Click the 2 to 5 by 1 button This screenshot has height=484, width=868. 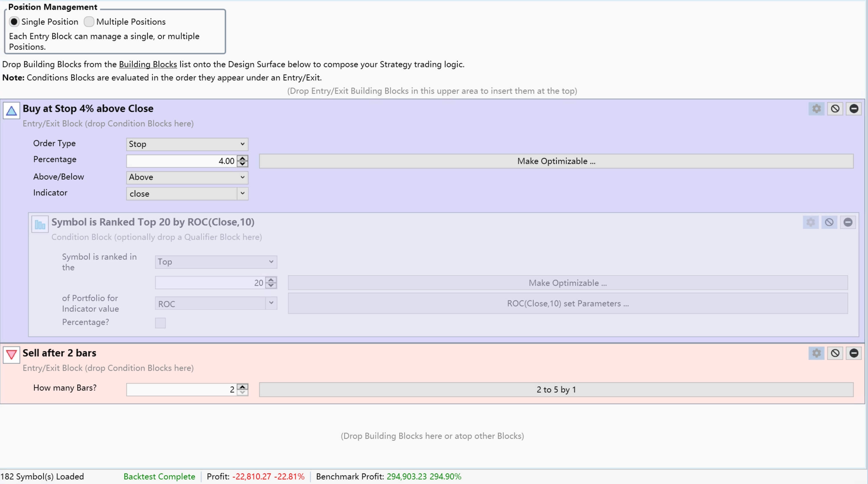pyautogui.click(x=556, y=390)
